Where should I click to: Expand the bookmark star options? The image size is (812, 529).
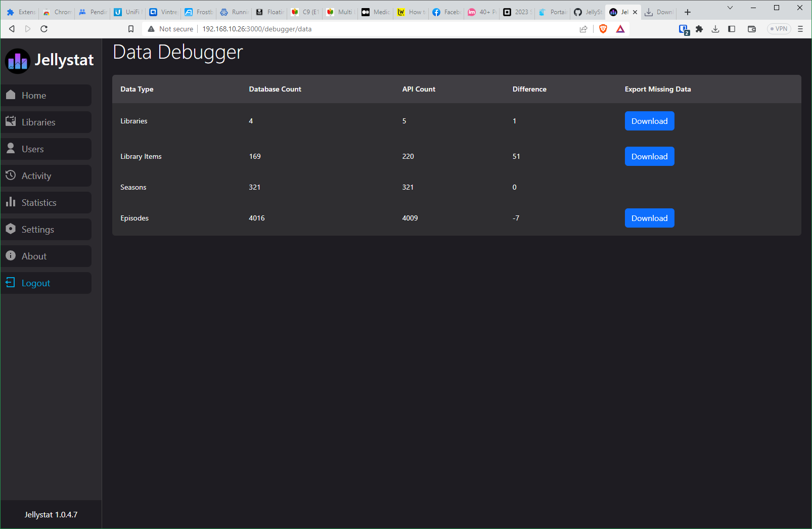click(x=131, y=29)
